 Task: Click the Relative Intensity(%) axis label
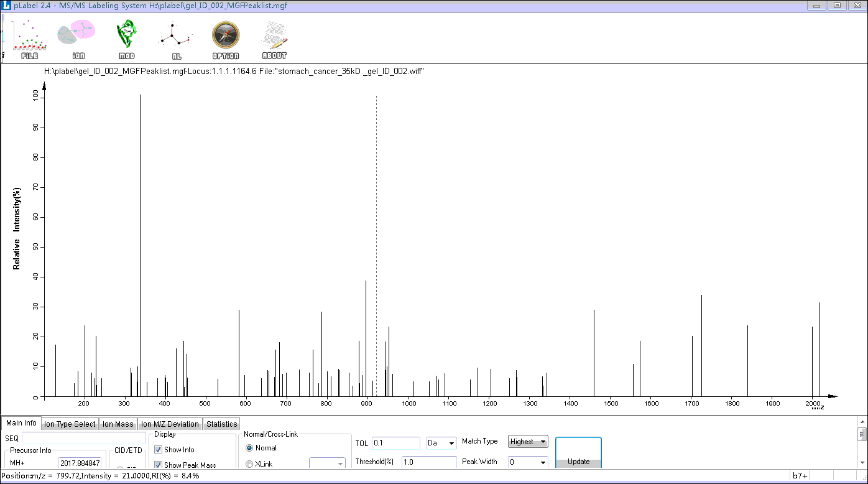(x=17, y=228)
